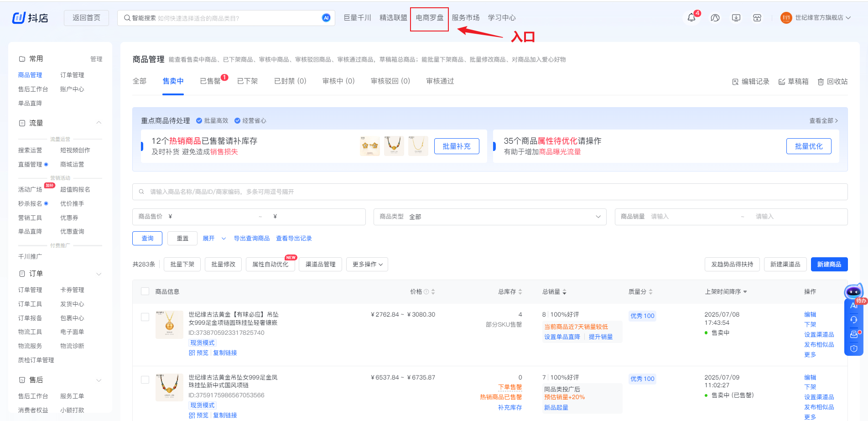Sort by 总销量 column
The height and width of the screenshot is (421, 868).
point(554,291)
